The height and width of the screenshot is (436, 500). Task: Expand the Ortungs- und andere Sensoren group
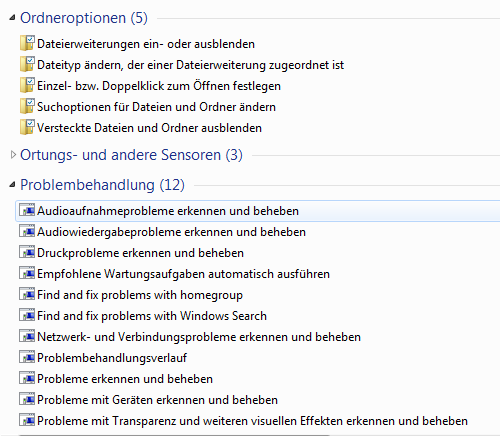pos(13,155)
